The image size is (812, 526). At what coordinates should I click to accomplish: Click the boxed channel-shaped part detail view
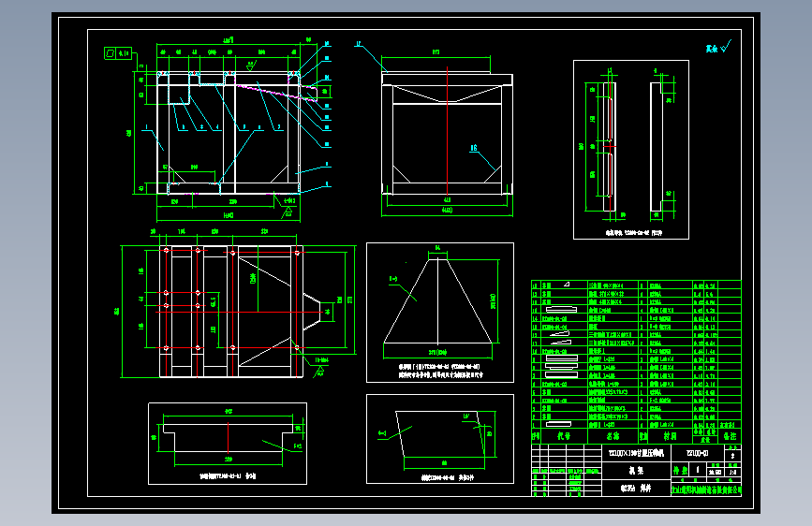[228, 444]
